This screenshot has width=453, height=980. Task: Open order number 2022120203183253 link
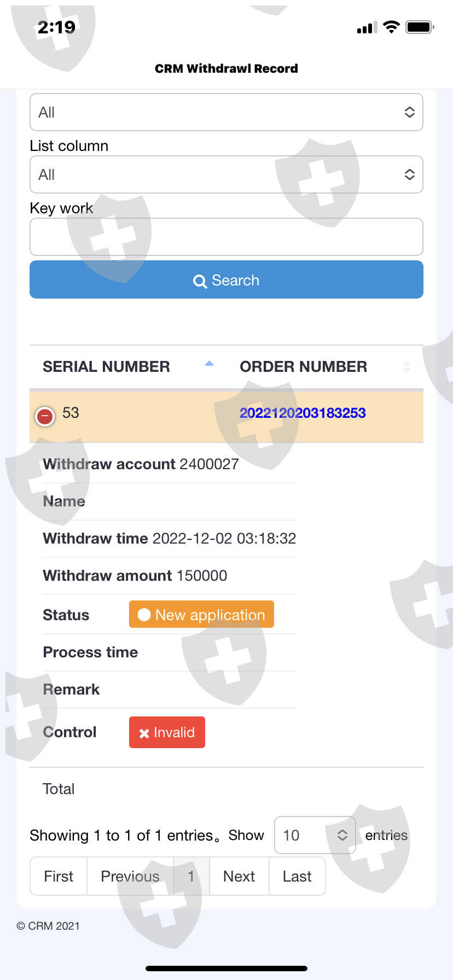(x=303, y=413)
